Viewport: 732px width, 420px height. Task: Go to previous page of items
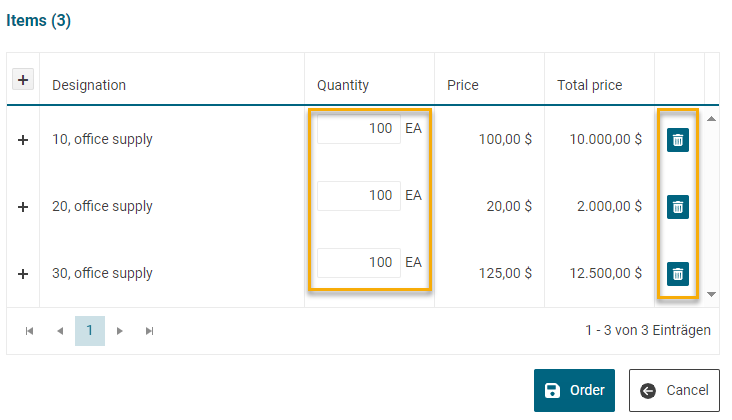(60, 331)
